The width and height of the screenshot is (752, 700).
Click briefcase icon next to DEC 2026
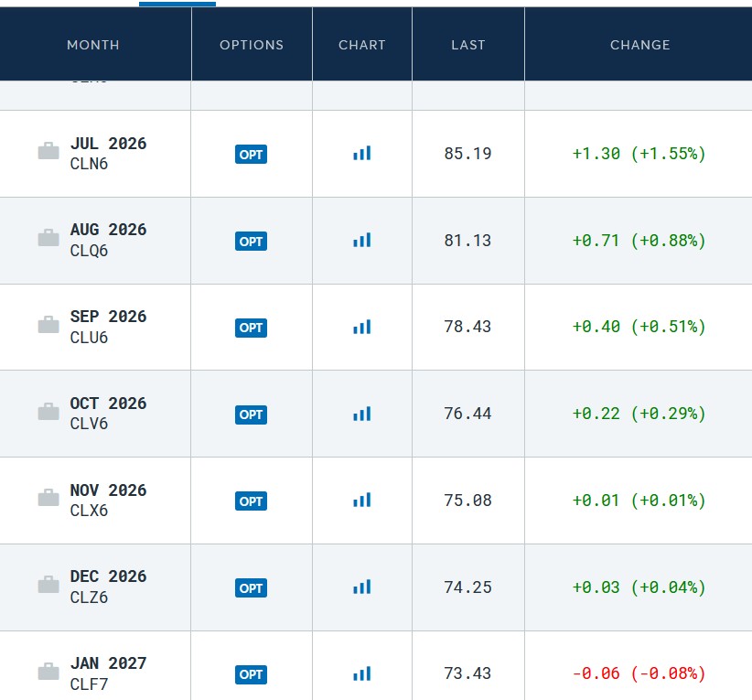point(48,585)
